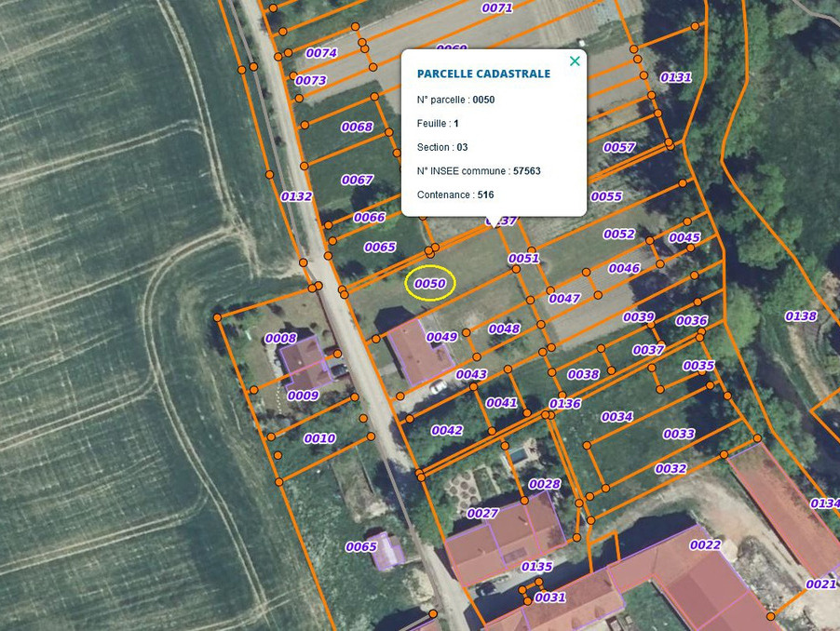The image size is (840, 631).
Task: Select parcel label 0047
Action: pyautogui.click(x=564, y=299)
